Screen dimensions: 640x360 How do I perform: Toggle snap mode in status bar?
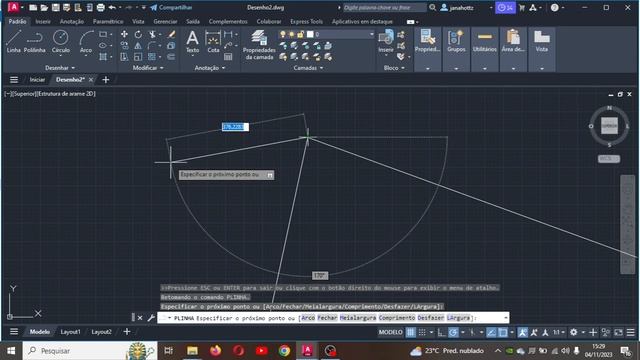coord(422,332)
